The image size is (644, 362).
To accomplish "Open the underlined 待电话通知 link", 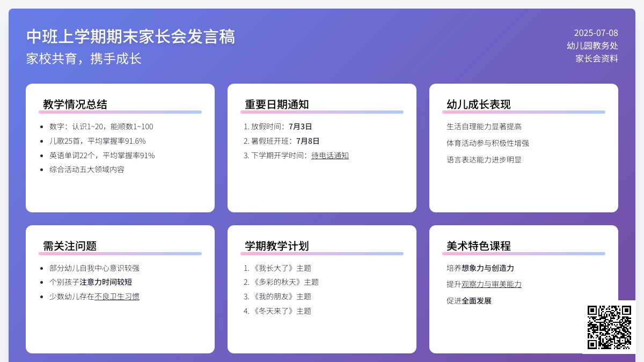I will click(x=330, y=156).
